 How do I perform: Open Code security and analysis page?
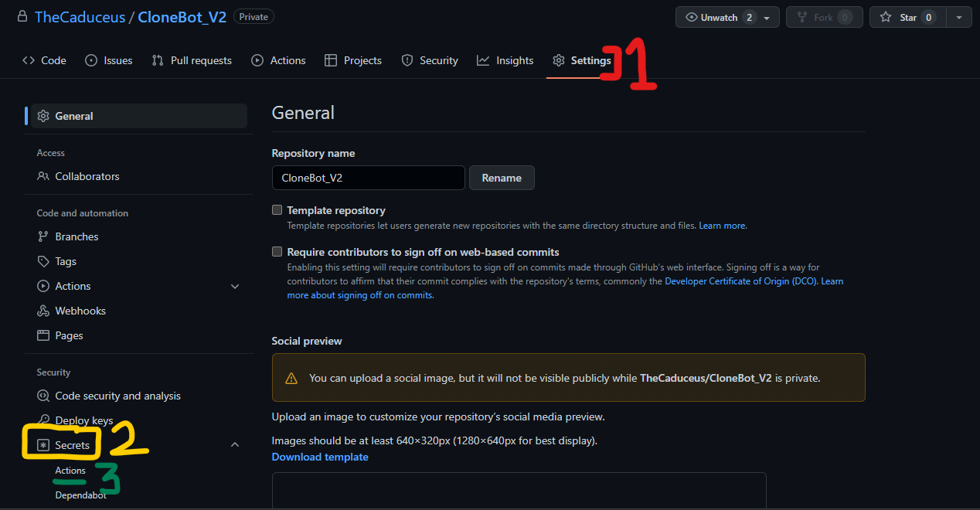(x=139, y=396)
